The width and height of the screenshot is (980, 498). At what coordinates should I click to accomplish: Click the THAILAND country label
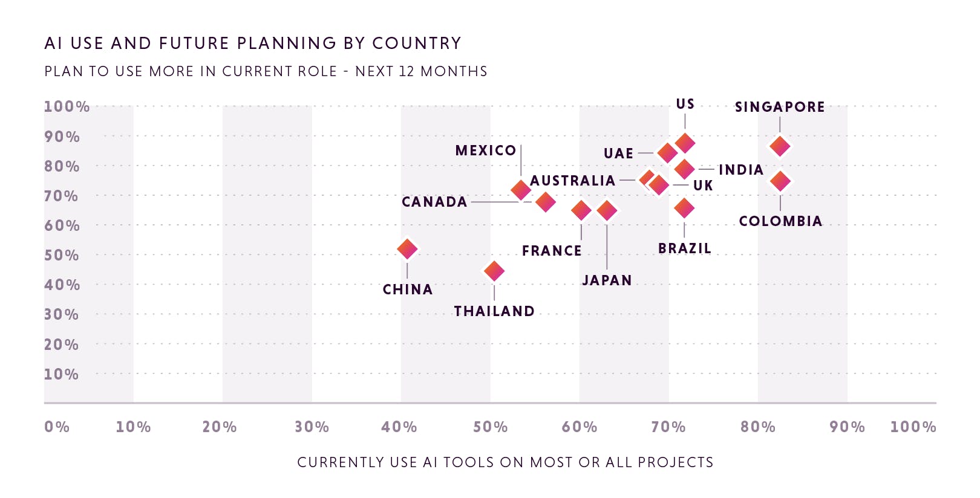tap(494, 311)
